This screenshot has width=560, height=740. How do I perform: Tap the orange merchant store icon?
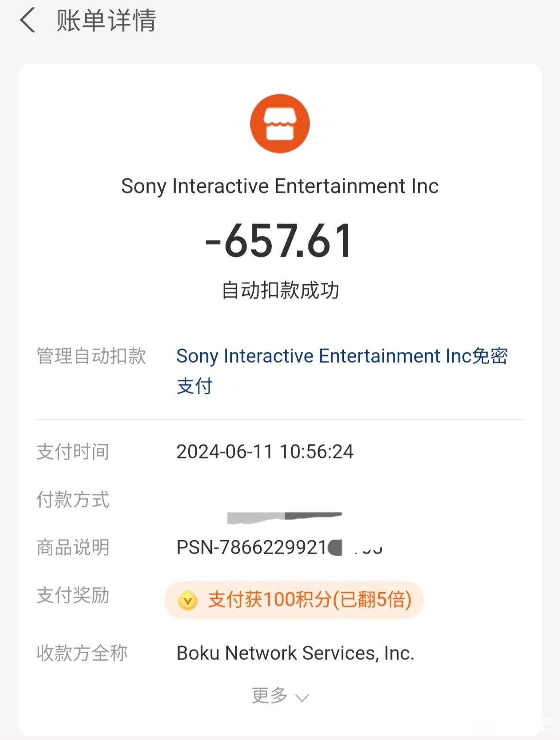pyautogui.click(x=280, y=124)
